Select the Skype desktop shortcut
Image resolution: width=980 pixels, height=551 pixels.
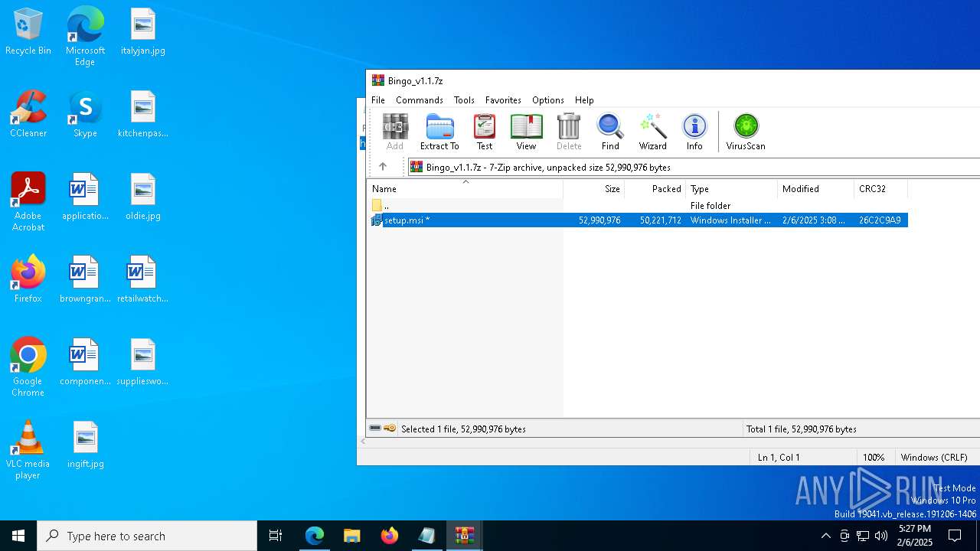pyautogui.click(x=85, y=114)
